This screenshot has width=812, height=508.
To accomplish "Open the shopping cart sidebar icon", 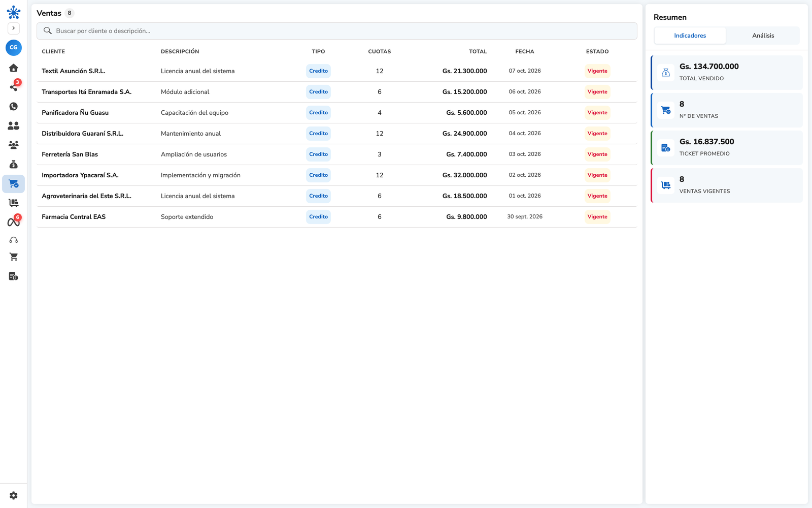I will 14,257.
